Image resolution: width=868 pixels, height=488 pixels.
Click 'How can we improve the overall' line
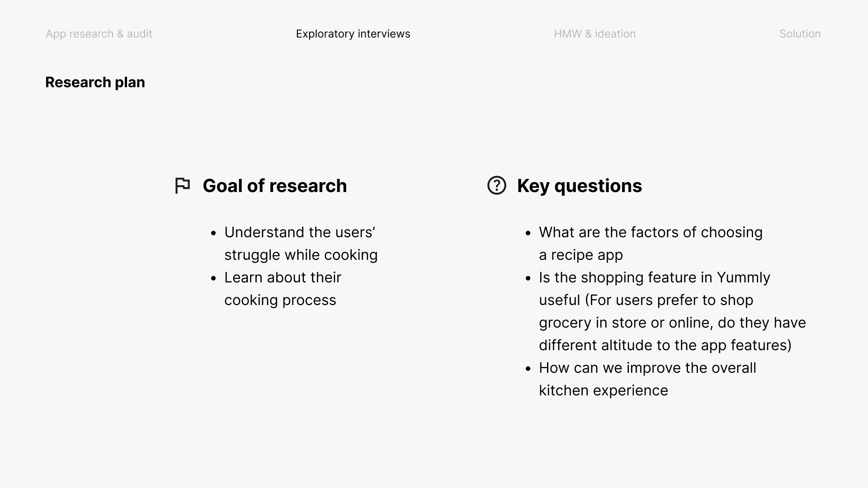(x=647, y=368)
